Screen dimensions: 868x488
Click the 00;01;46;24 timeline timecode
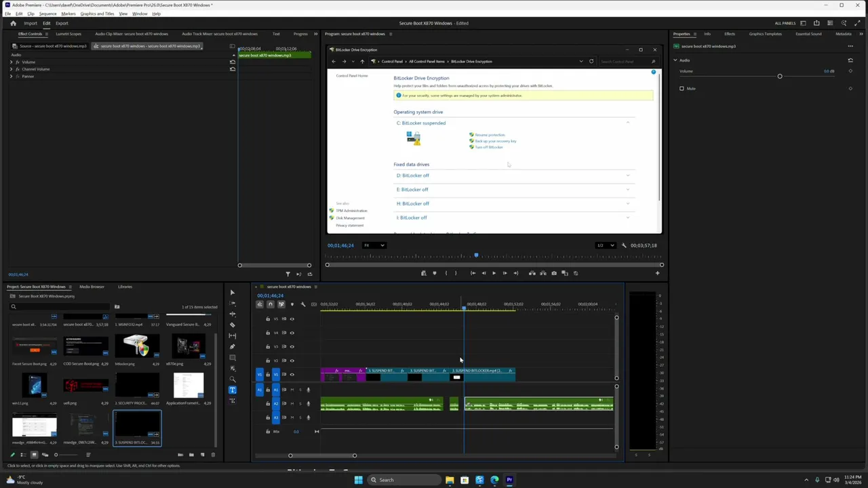pyautogui.click(x=270, y=296)
